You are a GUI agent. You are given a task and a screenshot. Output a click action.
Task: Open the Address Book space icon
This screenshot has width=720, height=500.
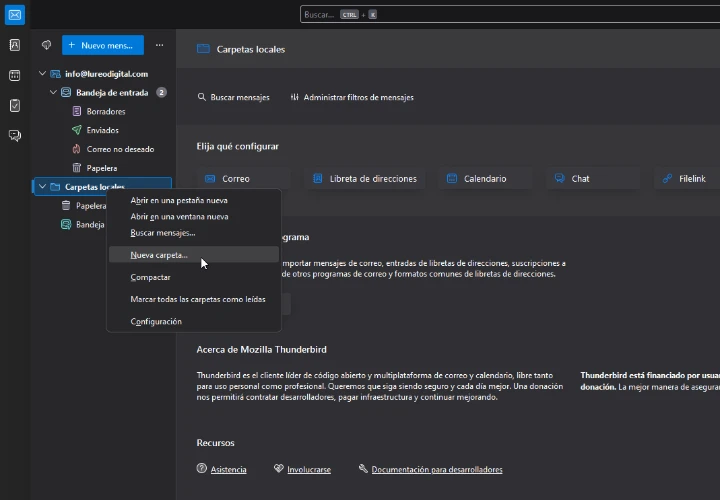(x=15, y=45)
